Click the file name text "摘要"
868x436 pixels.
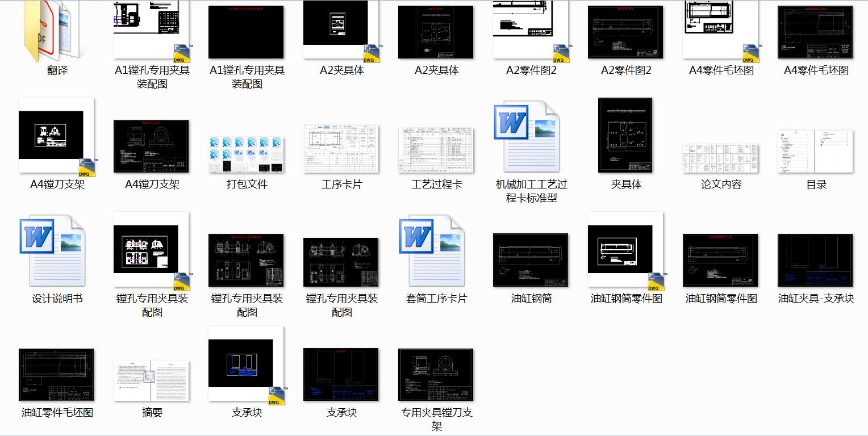tap(152, 413)
